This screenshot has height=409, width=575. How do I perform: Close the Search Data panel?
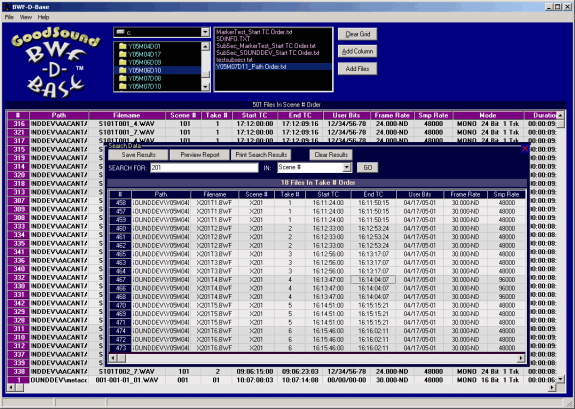(525, 149)
